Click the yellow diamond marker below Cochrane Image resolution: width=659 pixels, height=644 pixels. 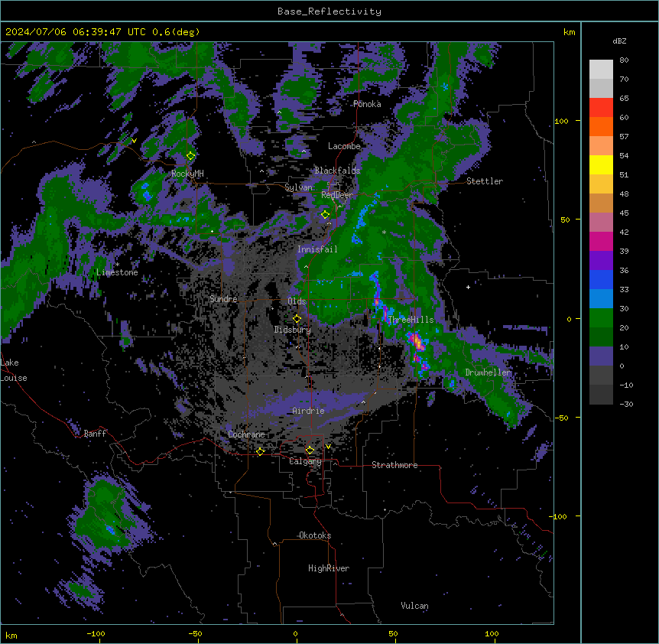tap(260, 451)
